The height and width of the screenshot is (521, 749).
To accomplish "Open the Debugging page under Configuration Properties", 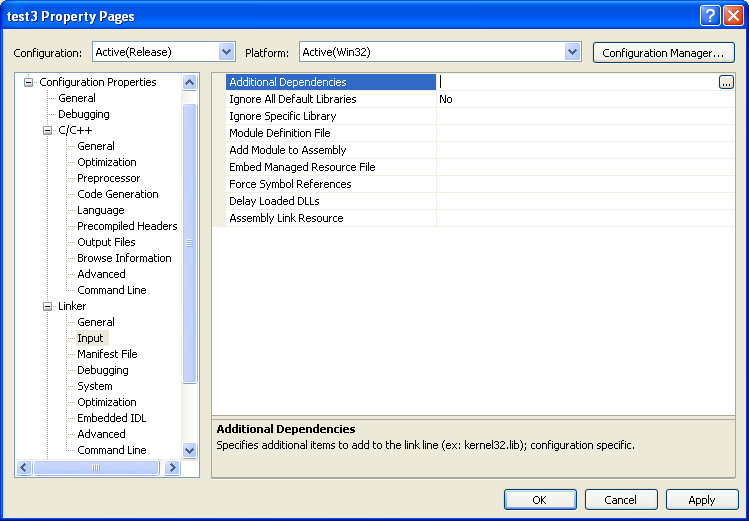I will point(83,114).
